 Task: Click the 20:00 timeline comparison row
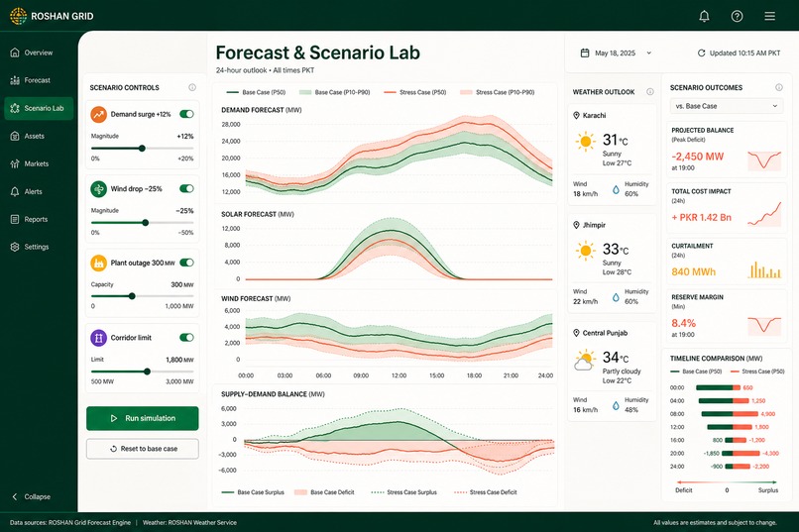pos(725,453)
